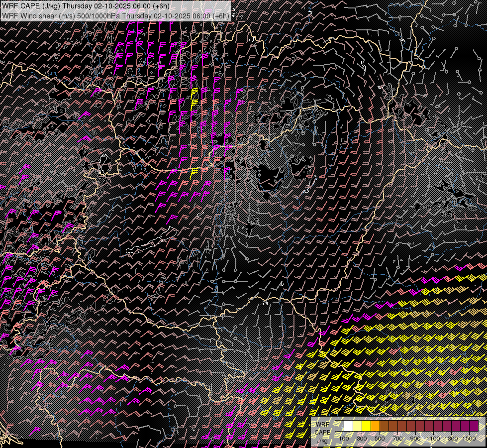Click the J/kg unit text in the legend

click(x=322, y=440)
